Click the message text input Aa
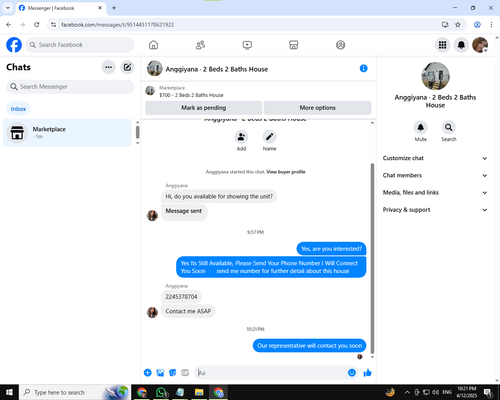The height and width of the screenshot is (400, 500). coord(271,373)
